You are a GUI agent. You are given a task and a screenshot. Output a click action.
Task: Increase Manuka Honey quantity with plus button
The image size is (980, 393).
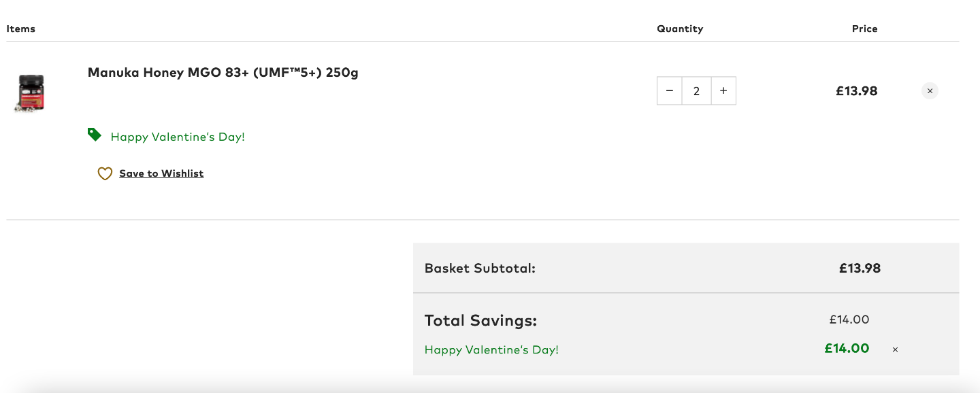pos(723,90)
